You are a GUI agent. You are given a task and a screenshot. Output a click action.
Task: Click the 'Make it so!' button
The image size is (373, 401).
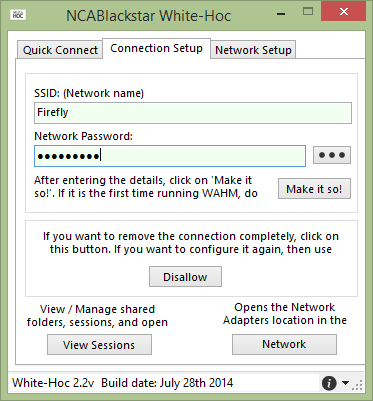[x=314, y=189]
